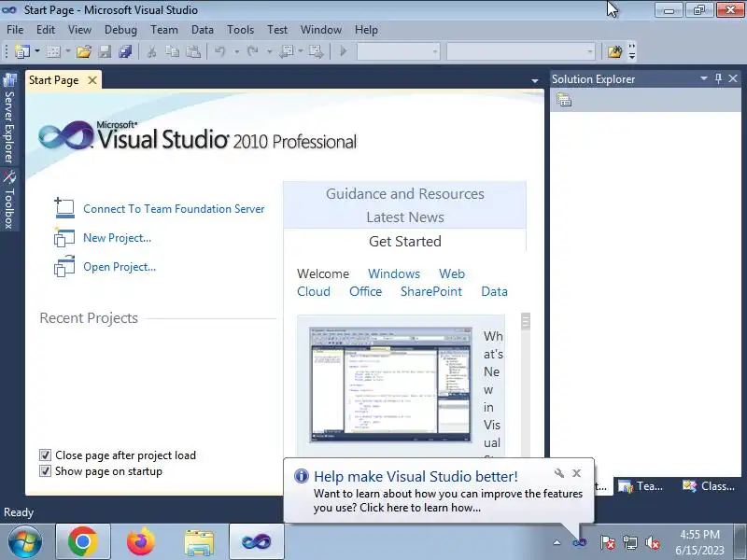Click the folder icon at toolbar's right end
This screenshot has width=747, height=560.
pos(614,51)
